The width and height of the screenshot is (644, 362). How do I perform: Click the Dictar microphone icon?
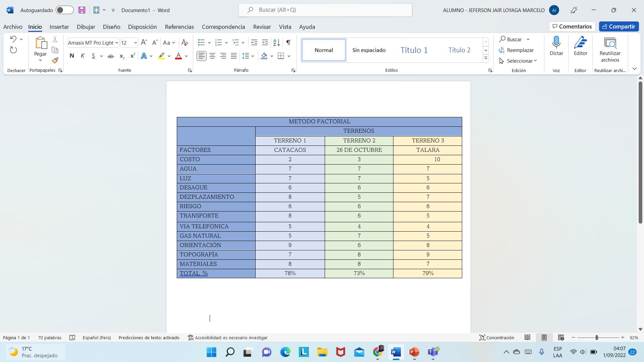pos(556,43)
